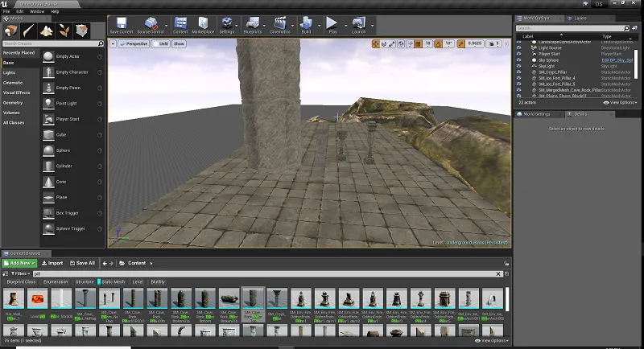Click Import button in Content Browser

52,263
